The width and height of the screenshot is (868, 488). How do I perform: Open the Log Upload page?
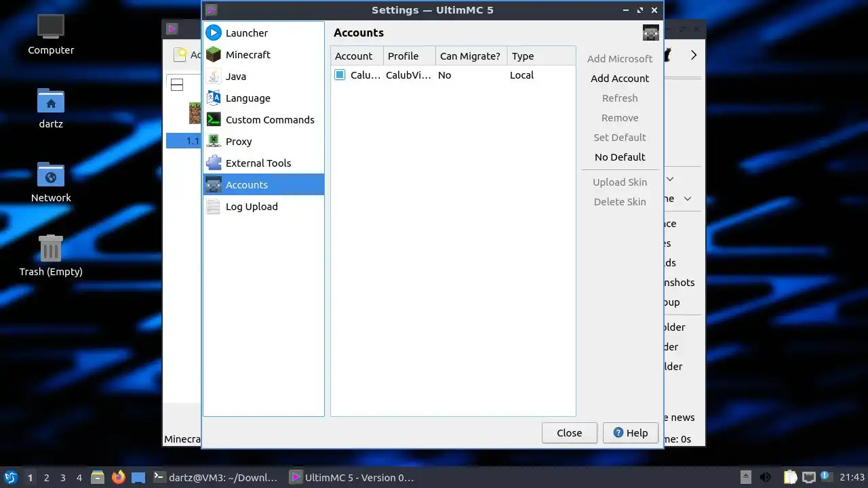coord(264,206)
